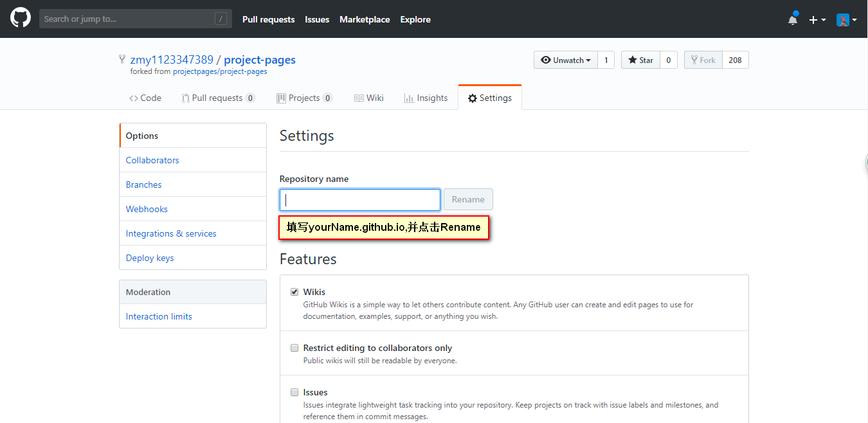Screen dimensions: 868x423
Task: Go to Marketplace in top navigation
Action: (365, 19)
